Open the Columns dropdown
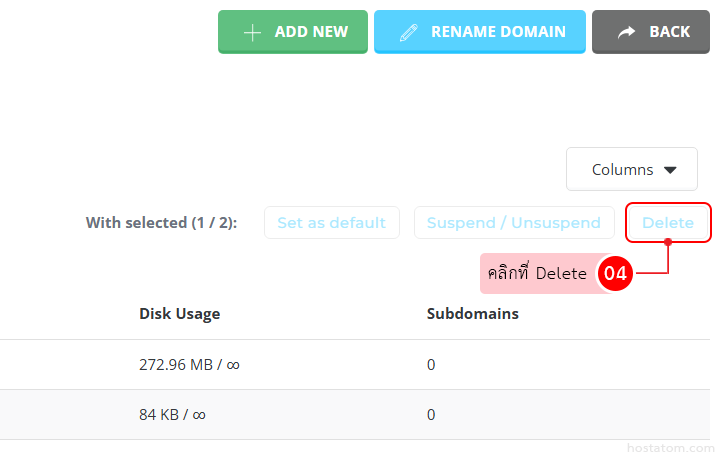This screenshot has width=719, height=456. pyautogui.click(x=631, y=169)
